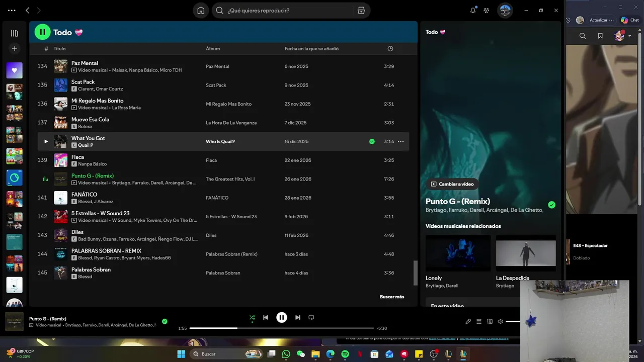Image resolution: width=644 pixels, height=362 pixels.
Task: Click playlist vertical scrollbar thumb
Action: pos(415,273)
